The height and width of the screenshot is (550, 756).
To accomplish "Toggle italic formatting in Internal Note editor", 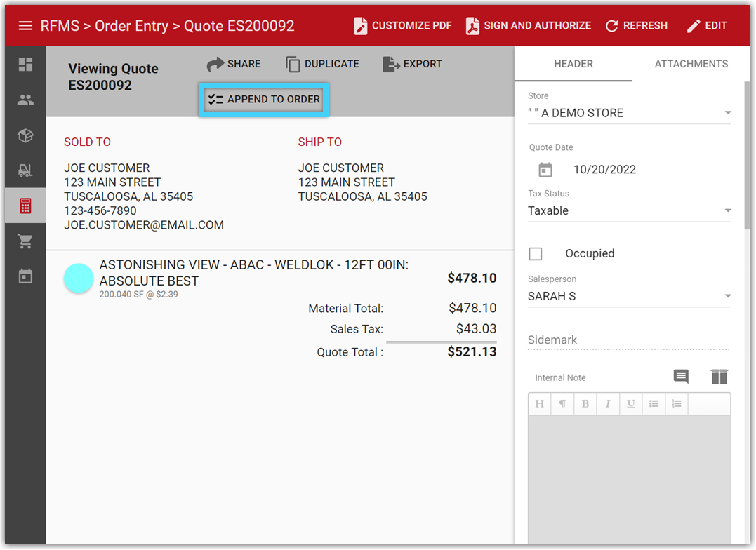I will point(608,403).
